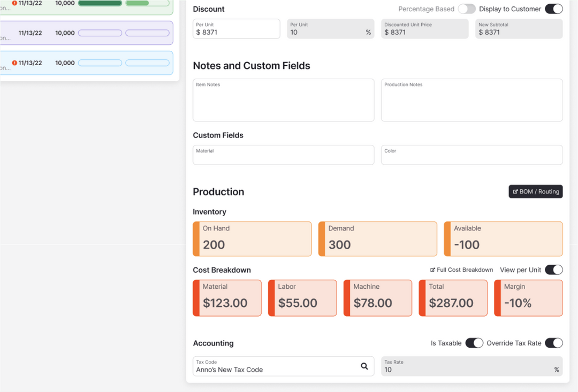Select the purple 11/13/22 row in the sidebar
This screenshot has width=578, height=392.
coord(86,33)
